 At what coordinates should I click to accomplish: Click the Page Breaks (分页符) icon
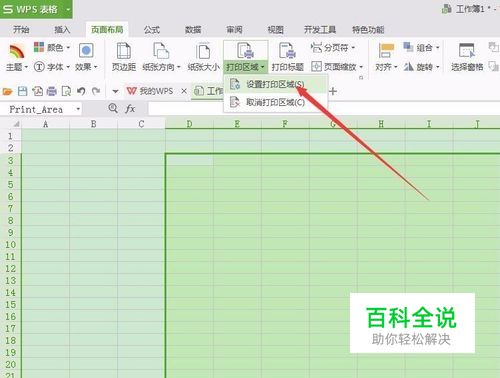tap(316, 47)
